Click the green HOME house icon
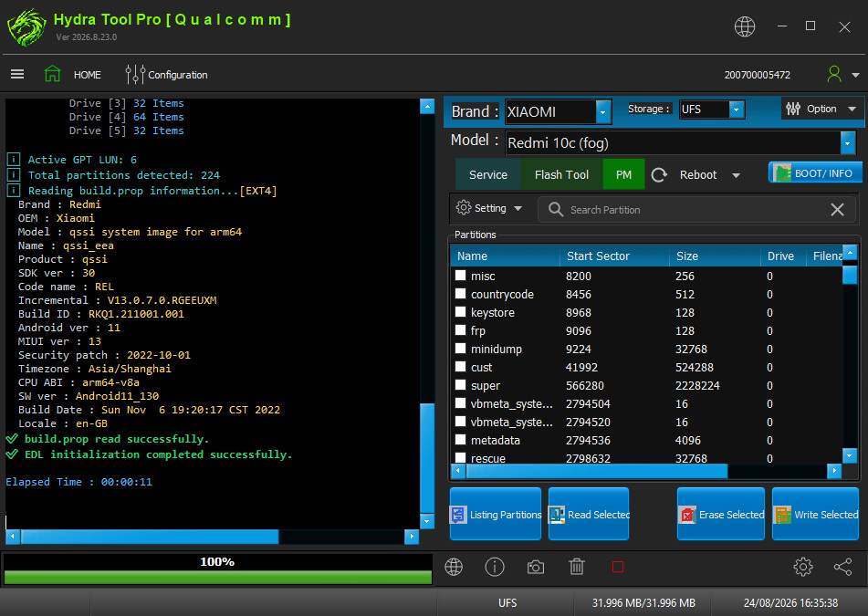 click(x=52, y=74)
